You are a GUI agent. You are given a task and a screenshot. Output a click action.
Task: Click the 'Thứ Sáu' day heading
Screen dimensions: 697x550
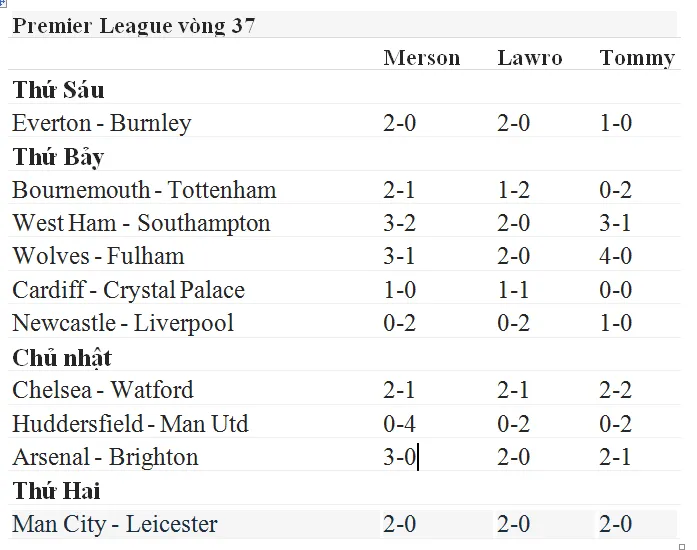(58, 90)
